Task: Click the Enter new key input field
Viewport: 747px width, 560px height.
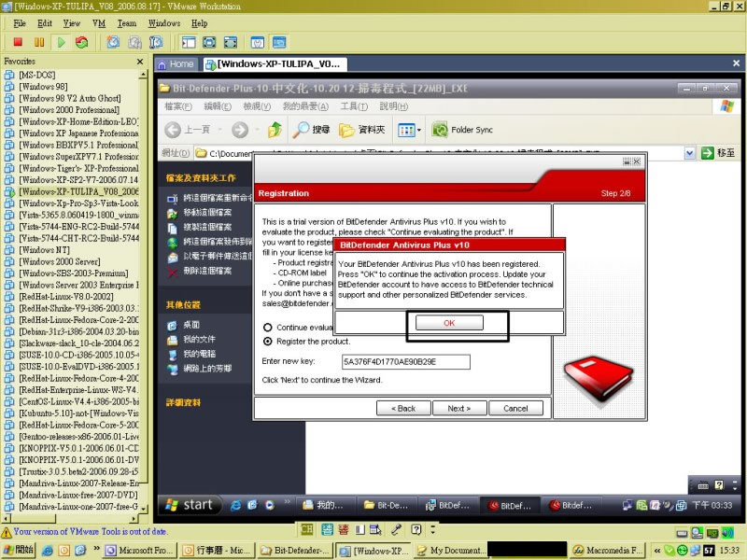Action: tap(406, 361)
